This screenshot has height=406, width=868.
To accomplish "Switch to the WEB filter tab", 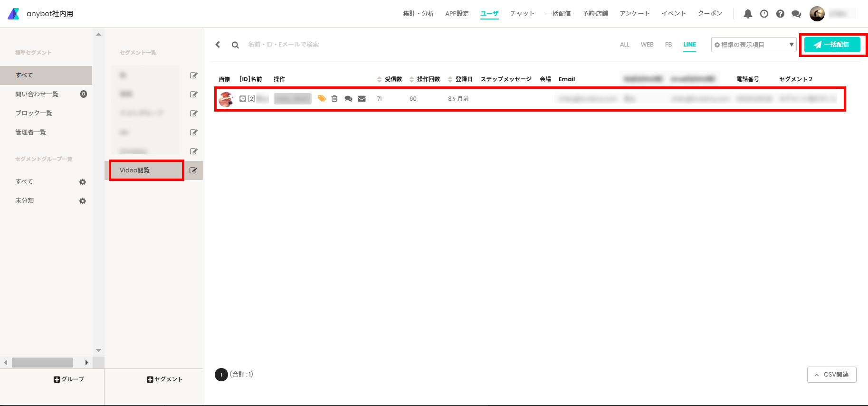I will point(647,45).
